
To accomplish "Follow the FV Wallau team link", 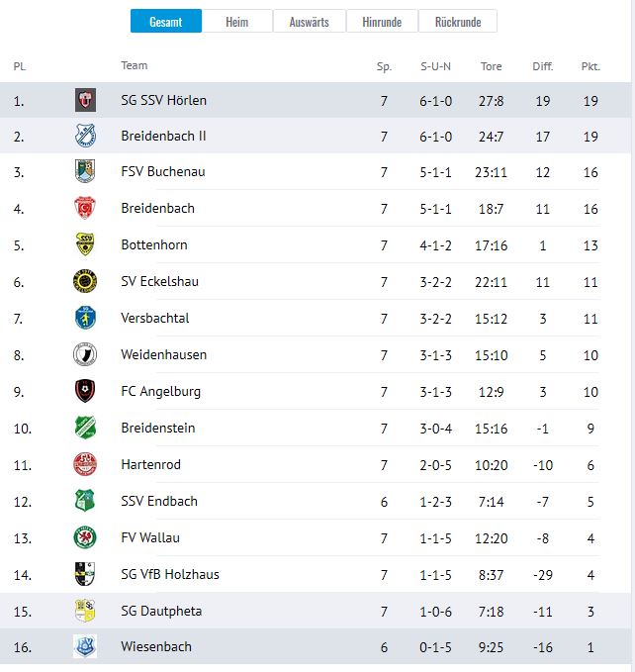I will click(150, 537).
